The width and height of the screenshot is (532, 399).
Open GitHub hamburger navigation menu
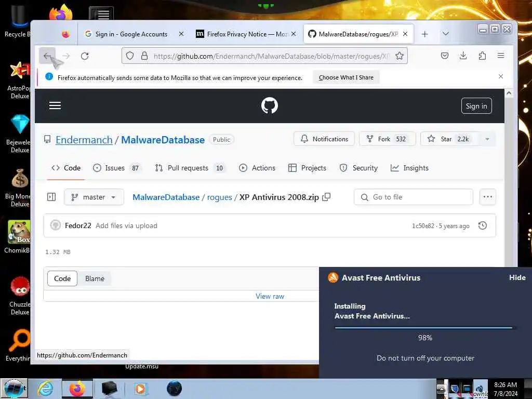55,105
